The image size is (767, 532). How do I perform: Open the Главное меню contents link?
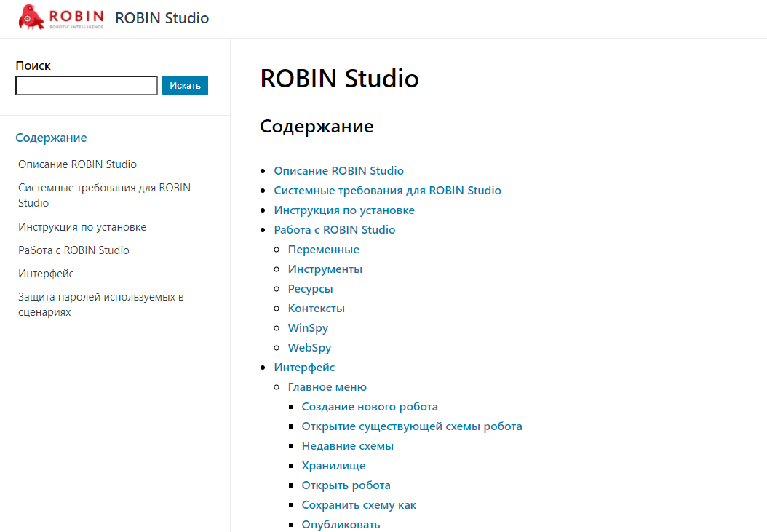[327, 387]
